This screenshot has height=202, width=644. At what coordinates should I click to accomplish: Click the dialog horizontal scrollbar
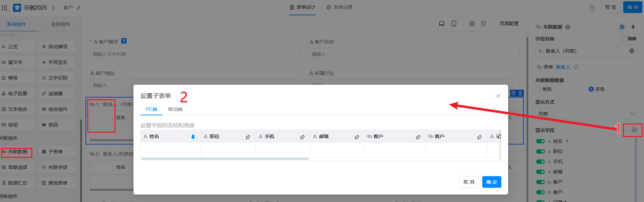(225, 159)
